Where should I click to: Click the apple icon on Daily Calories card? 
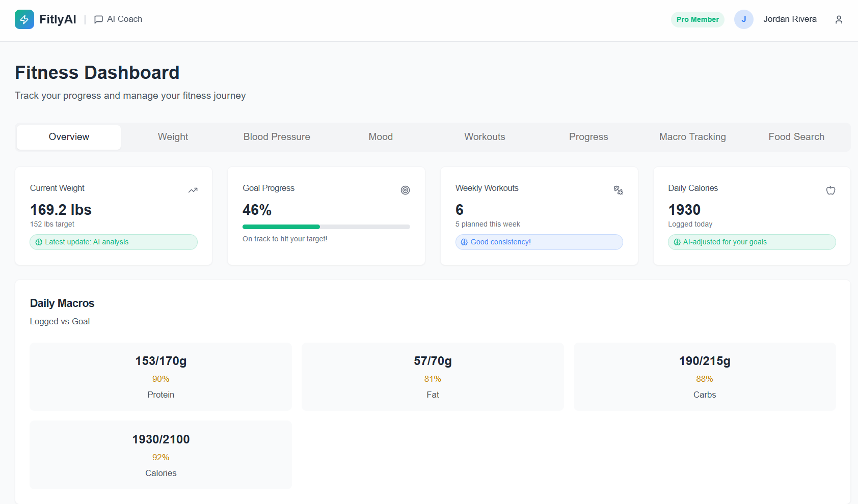[x=830, y=190]
